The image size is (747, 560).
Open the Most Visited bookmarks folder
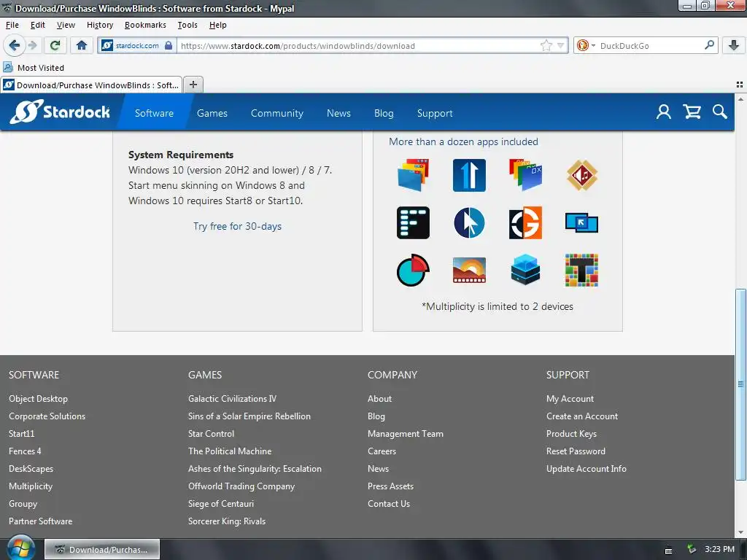pyautogui.click(x=34, y=68)
